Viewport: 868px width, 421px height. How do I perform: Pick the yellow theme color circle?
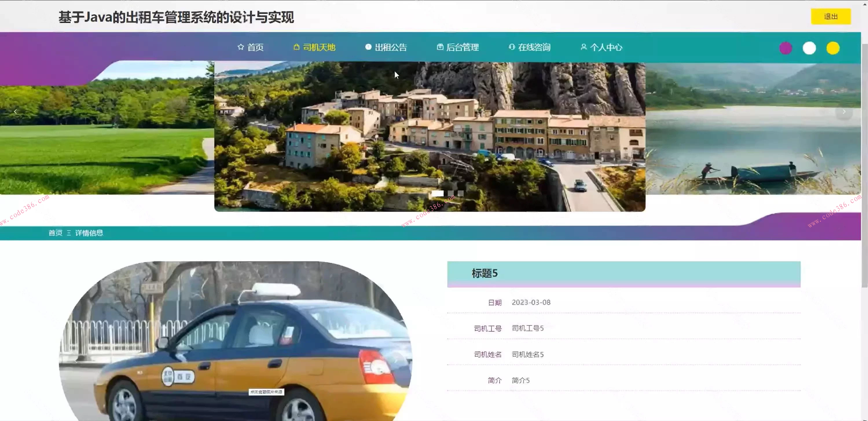click(833, 48)
